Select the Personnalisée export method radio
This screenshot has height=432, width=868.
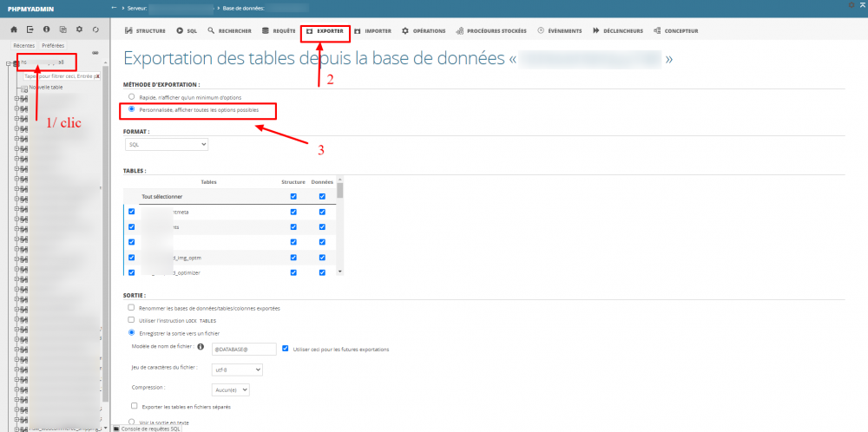[131, 109]
